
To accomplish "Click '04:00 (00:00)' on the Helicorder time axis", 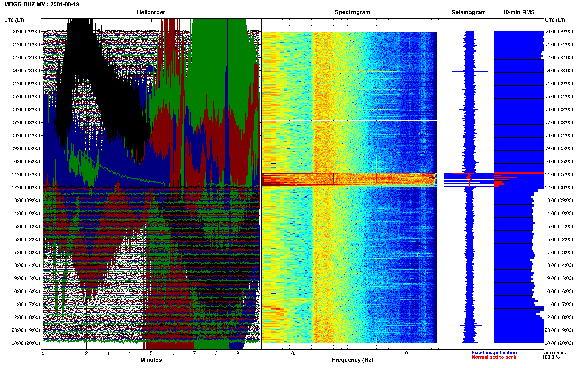I will 26,83.
